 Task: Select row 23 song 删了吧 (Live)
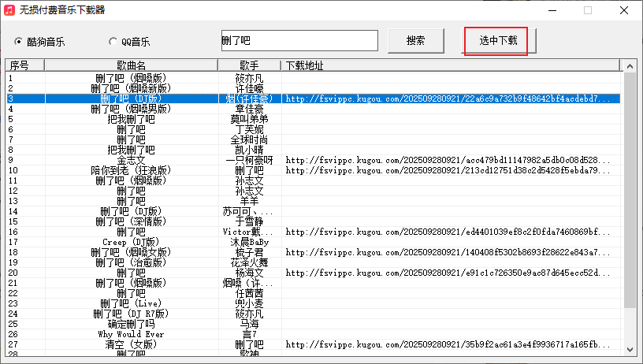[x=132, y=304]
